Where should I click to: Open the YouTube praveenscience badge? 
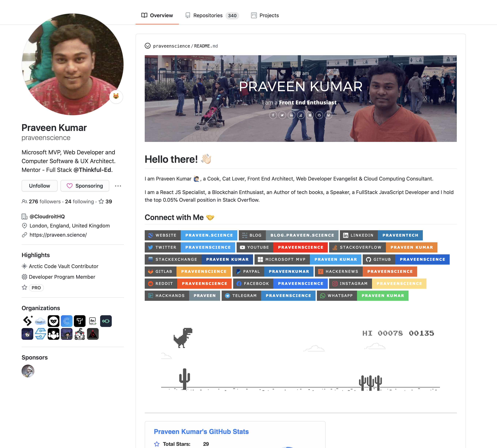pyautogui.click(x=282, y=247)
